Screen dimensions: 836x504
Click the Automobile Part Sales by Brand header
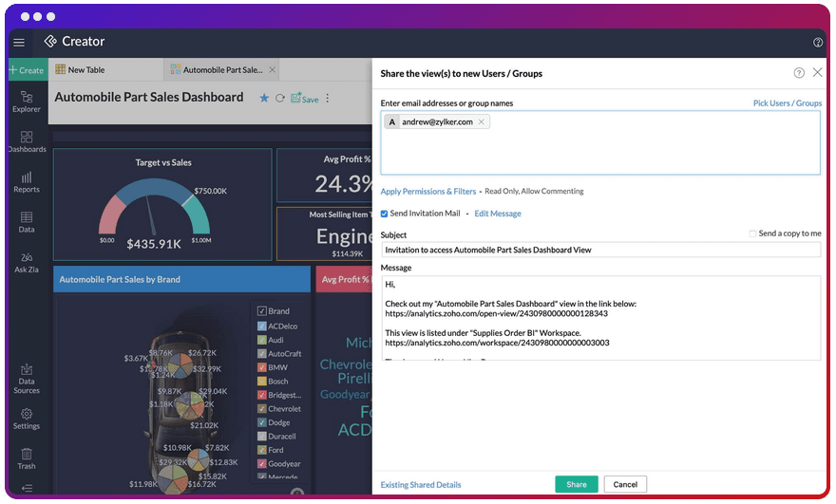[181, 280]
